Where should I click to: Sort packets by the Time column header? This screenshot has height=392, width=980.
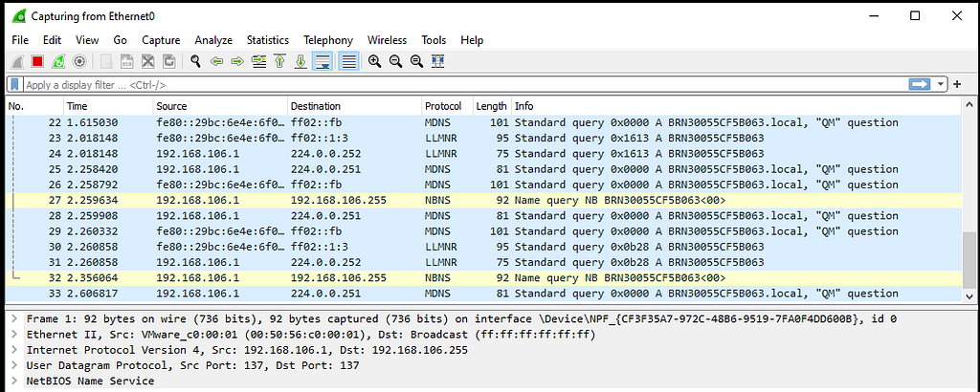coord(108,106)
